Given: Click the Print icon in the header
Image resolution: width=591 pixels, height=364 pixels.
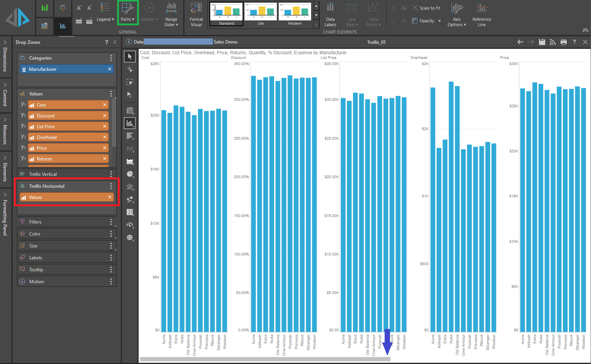Looking at the screenshot, I should (563, 42).
